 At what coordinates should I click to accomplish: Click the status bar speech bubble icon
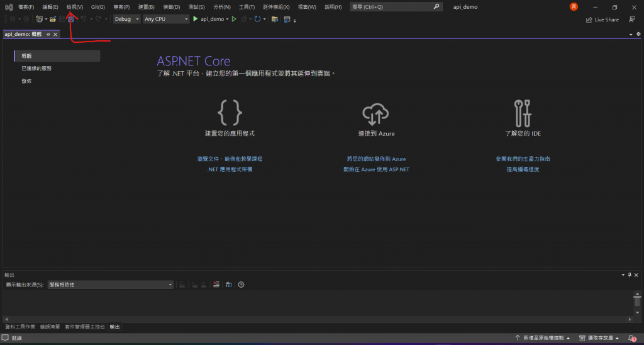pos(5,337)
